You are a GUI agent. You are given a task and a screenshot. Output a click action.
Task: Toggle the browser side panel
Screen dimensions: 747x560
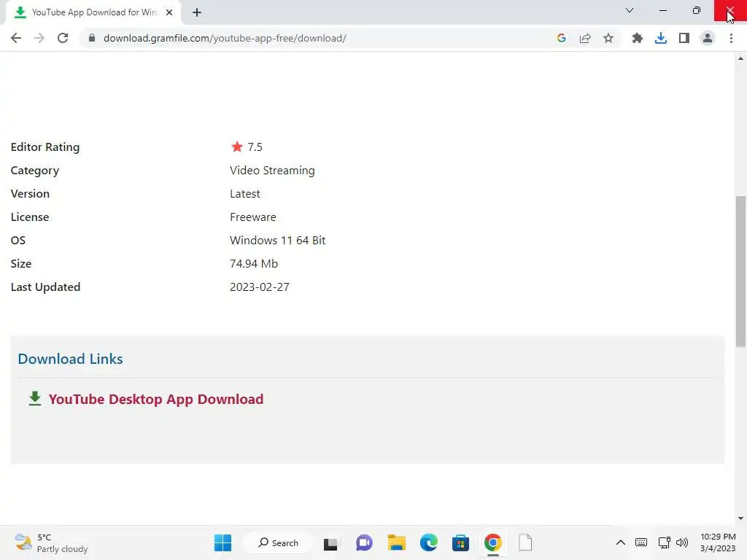click(x=684, y=38)
